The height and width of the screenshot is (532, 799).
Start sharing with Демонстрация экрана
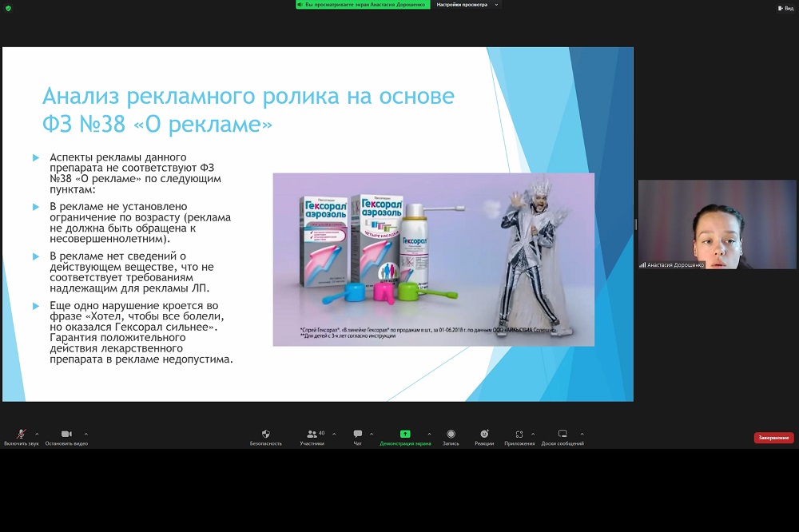405,436
